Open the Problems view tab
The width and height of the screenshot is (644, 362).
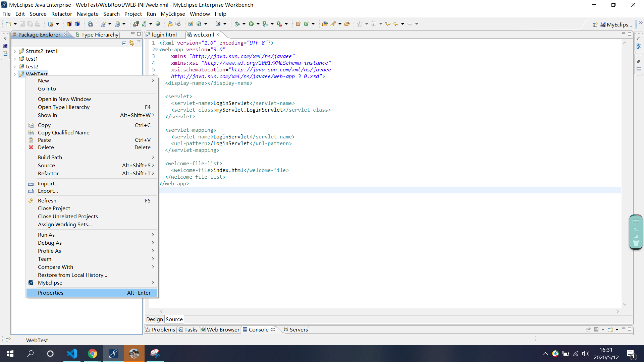pyautogui.click(x=160, y=329)
